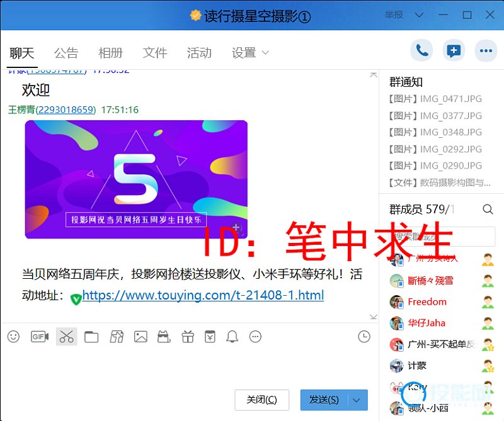Click the sunglasses character icon
This screenshot has height=421, width=504.
coord(164,337)
